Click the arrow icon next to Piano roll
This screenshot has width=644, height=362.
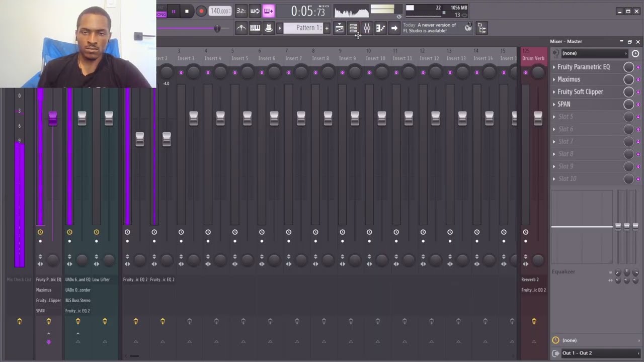394,28
